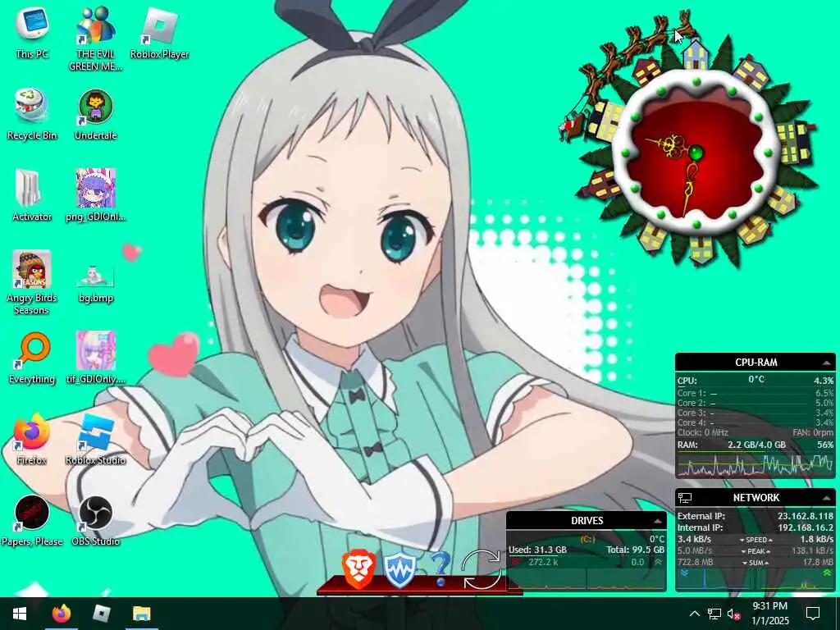Click the 1.8 kB/s upload speed value
Image resolution: width=840 pixels, height=630 pixels.
[x=816, y=540]
